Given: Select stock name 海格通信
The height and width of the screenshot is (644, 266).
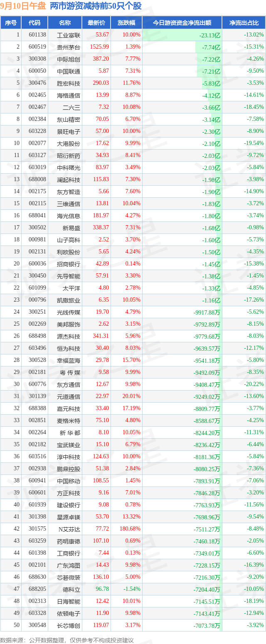Looking at the screenshot, I should [x=69, y=95].
